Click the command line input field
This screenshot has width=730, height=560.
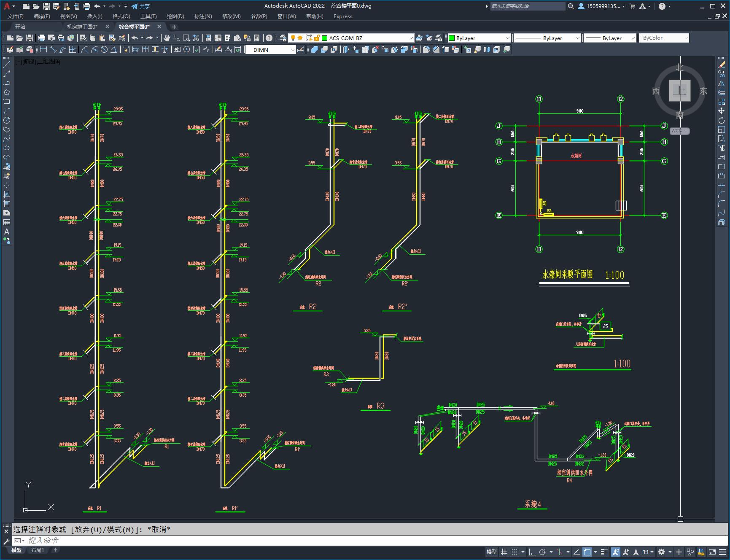point(371,540)
